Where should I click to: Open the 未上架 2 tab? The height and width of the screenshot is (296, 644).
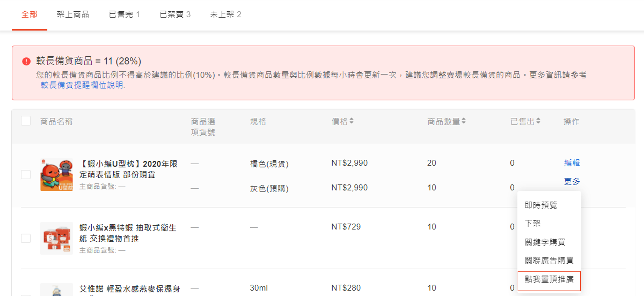pos(225,14)
